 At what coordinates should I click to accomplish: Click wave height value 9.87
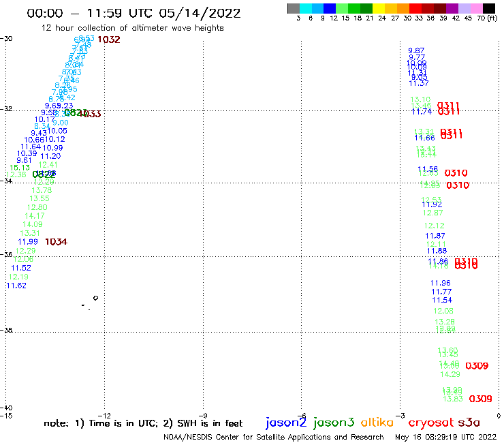pos(416,50)
